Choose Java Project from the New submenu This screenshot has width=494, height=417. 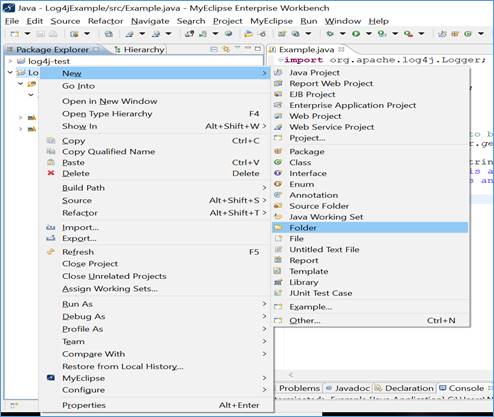(x=370, y=72)
